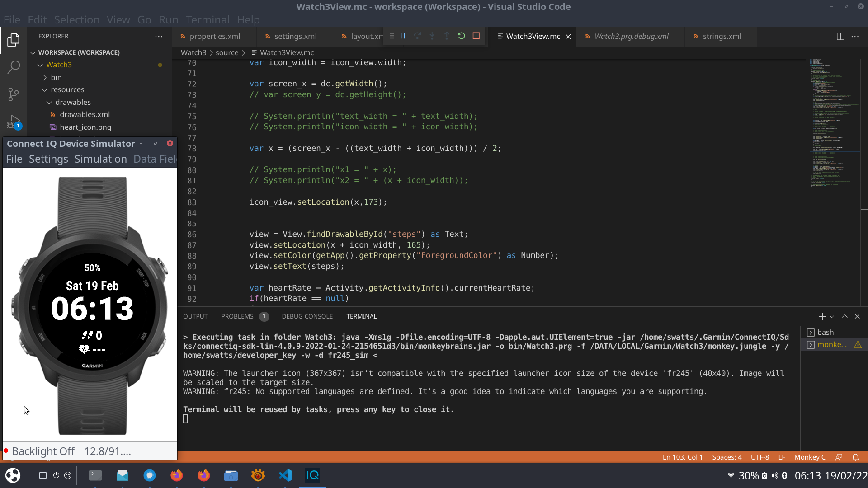Viewport: 868px width, 488px height.
Task: Open the settings.xml editor tab
Action: pyautogui.click(x=295, y=36)
